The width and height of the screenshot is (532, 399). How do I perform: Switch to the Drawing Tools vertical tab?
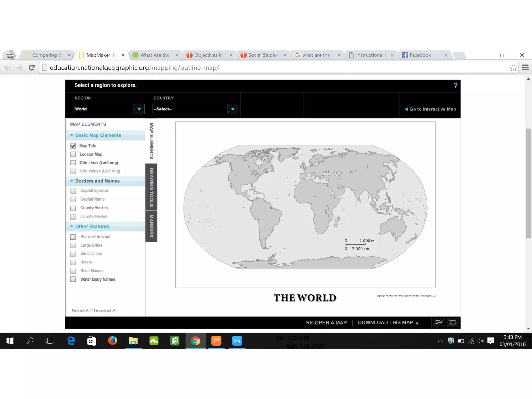pyautogui.click(x=151, y=187)
